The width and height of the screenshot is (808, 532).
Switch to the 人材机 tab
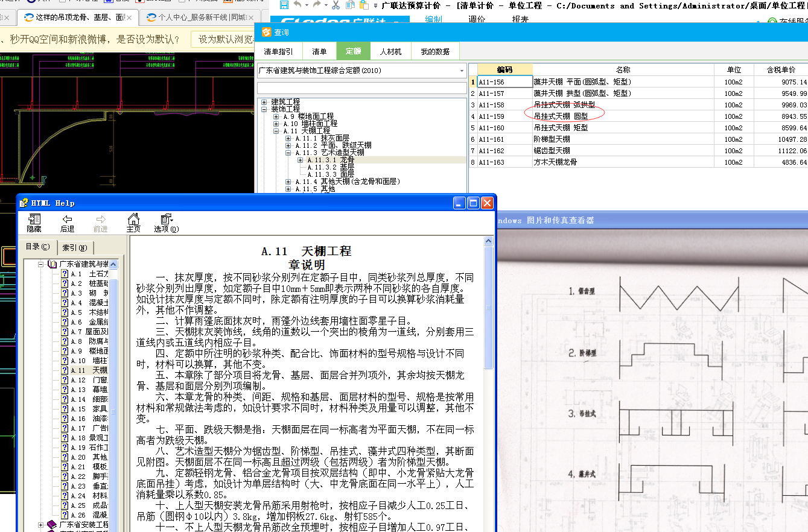390,52
